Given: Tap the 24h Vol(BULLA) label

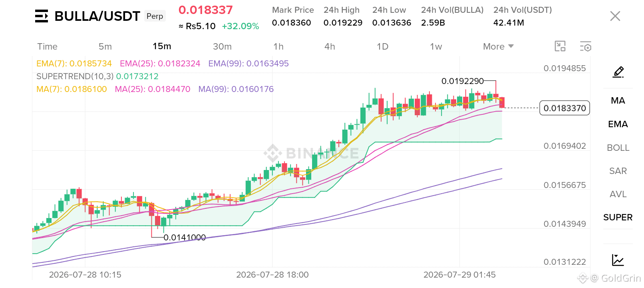Looking at the screenshot, I should 452,10.
